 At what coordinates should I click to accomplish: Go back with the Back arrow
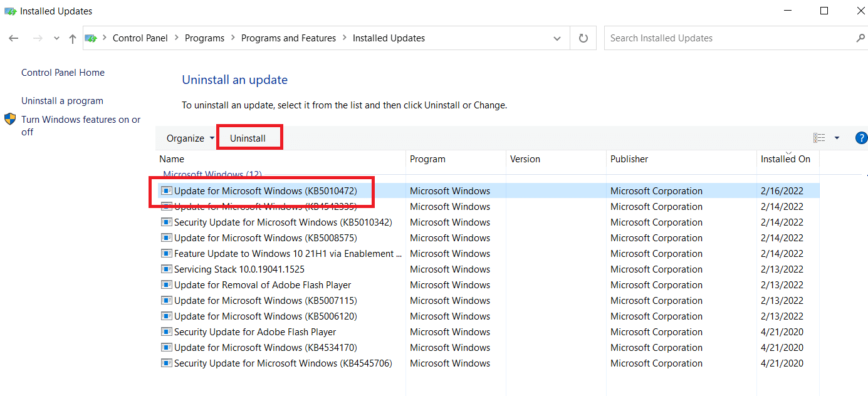pyautogui.click(x=14, y=38)
